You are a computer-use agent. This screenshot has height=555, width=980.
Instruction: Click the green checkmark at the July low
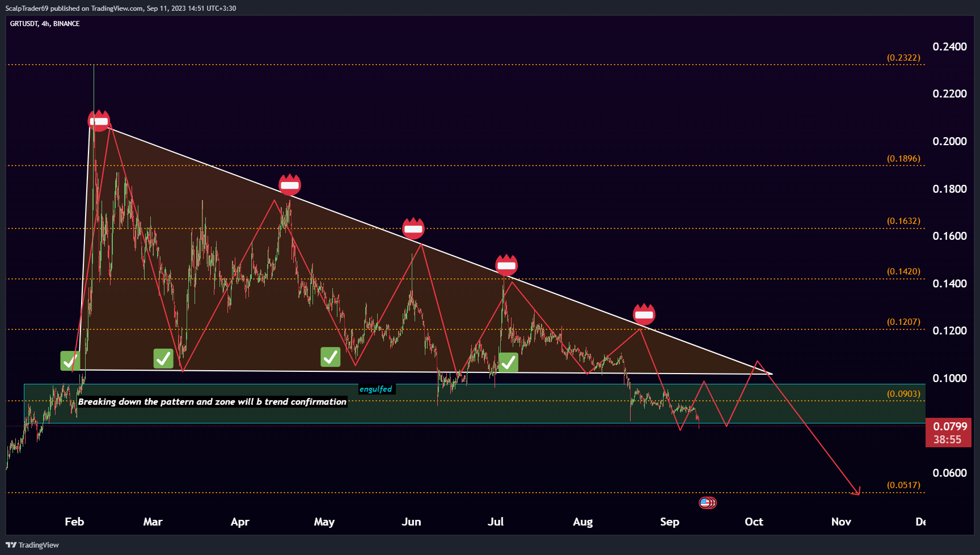tap(508, 362)
